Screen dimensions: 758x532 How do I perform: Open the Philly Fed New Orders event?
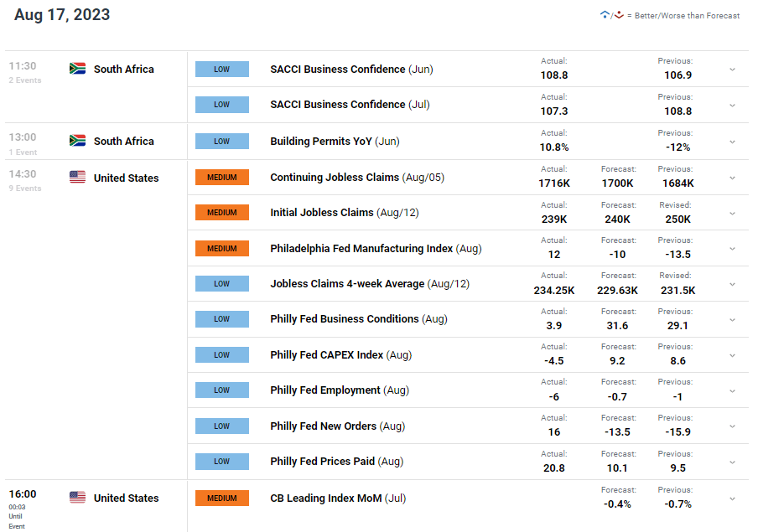click(x=337, y=426)
